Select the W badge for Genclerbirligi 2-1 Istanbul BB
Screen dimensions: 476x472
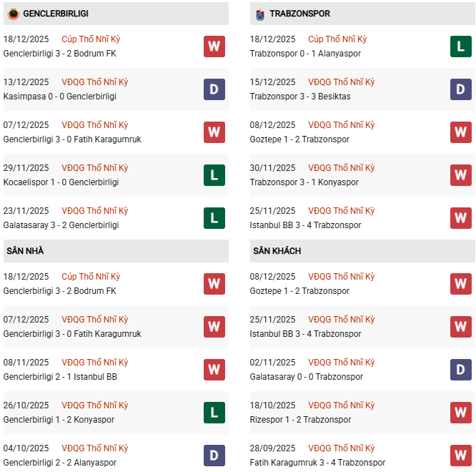[214, 370]
